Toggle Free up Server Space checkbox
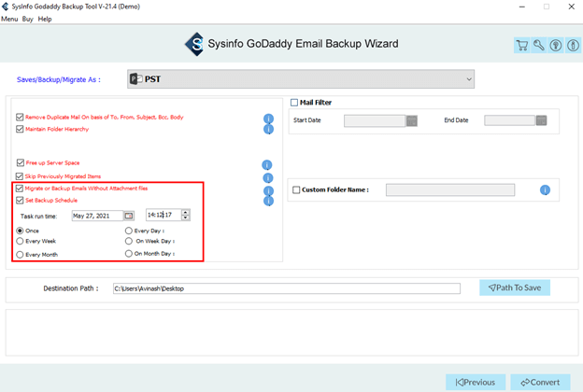This screenshot has height=392, width=583. click(x=21, y=162)
